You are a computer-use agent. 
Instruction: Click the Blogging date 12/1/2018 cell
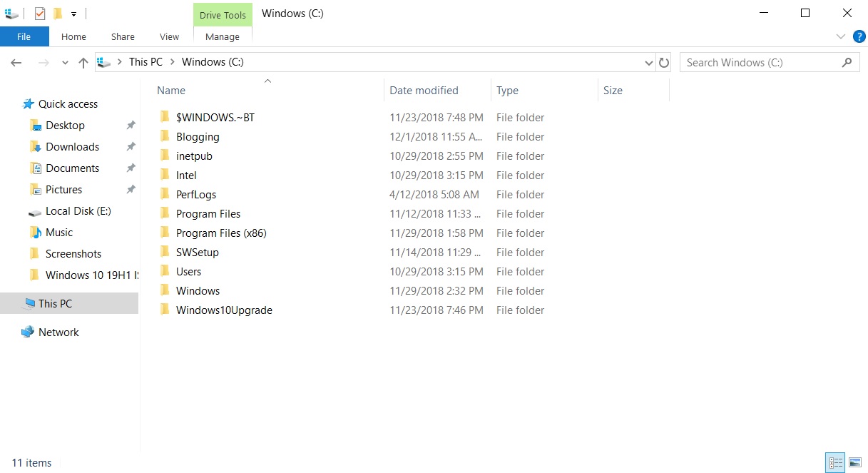click(x=436, y=136)
